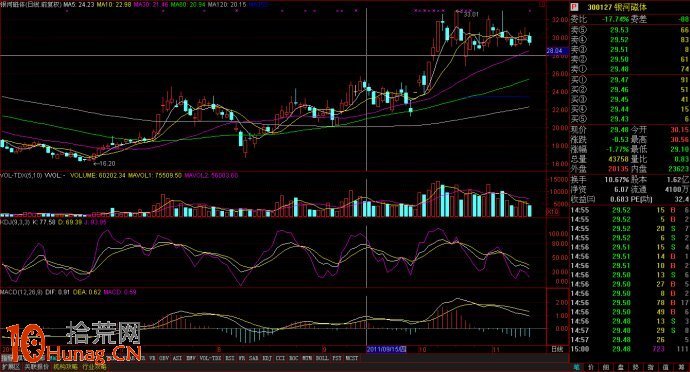Open the 关联报价 bottom tab
The width and height of the screenshot is (690, 372).
(x=37, y=367)
